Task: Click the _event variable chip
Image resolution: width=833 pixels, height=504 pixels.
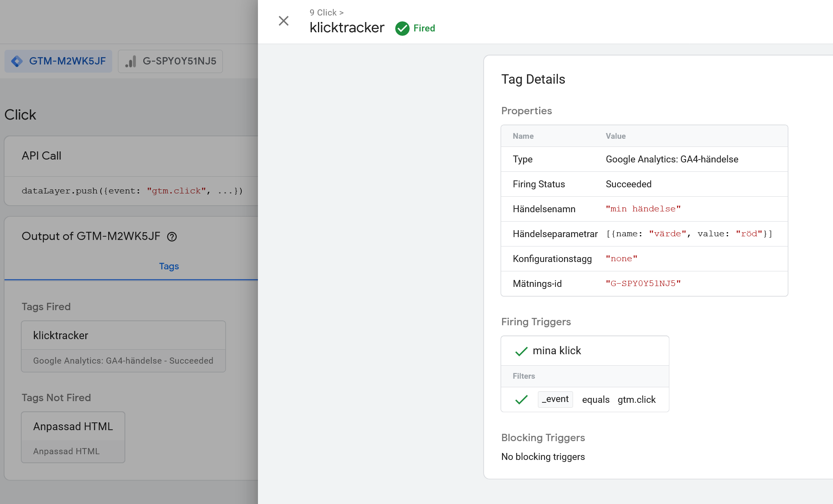Action: [555, 399]
